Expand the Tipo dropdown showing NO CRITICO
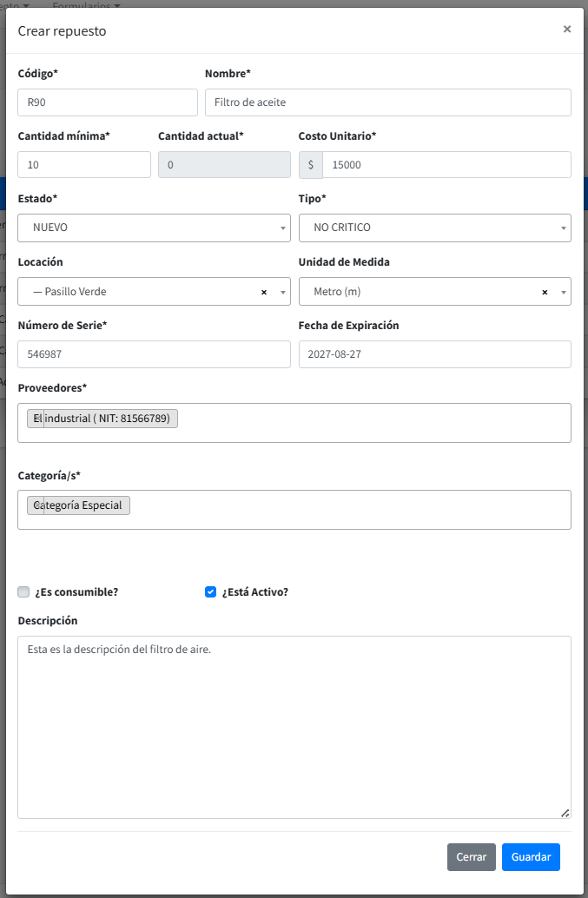Screen dimensions: 588x898 pyautogui.click(x=434, y=228)
